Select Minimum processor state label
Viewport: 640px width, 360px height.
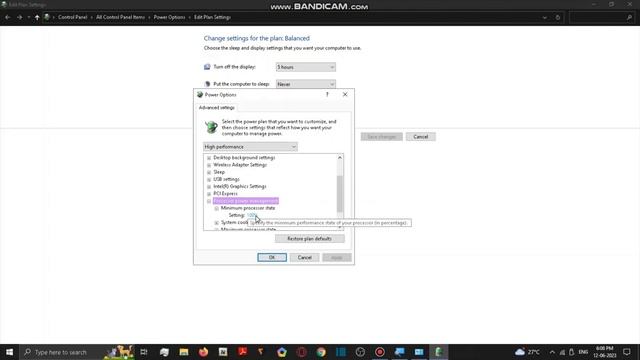(248, 208)
